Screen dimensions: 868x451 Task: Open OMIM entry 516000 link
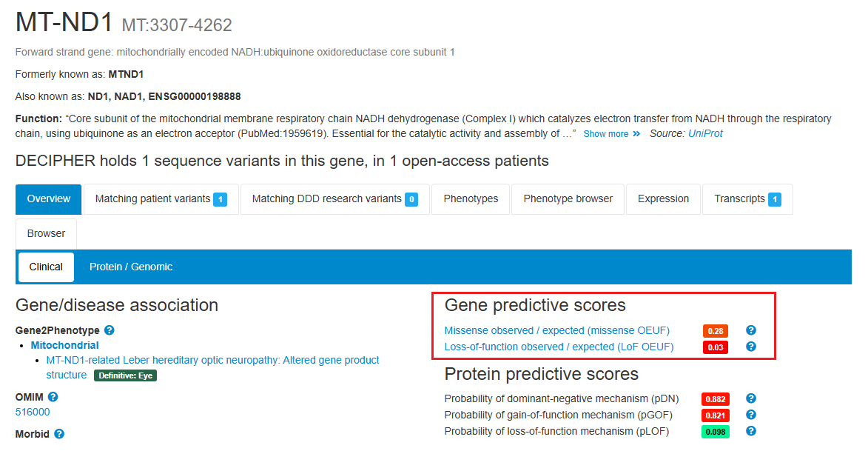[x=33, y=412]
